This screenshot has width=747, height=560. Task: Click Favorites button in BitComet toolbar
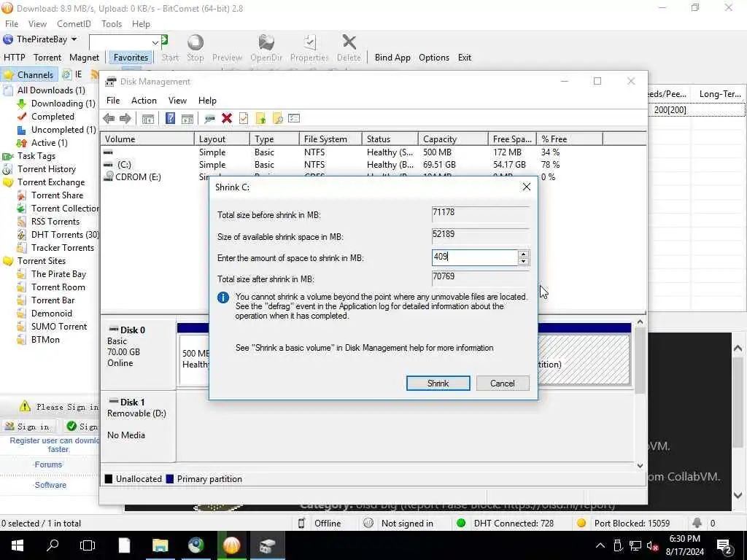coord(131,58)
